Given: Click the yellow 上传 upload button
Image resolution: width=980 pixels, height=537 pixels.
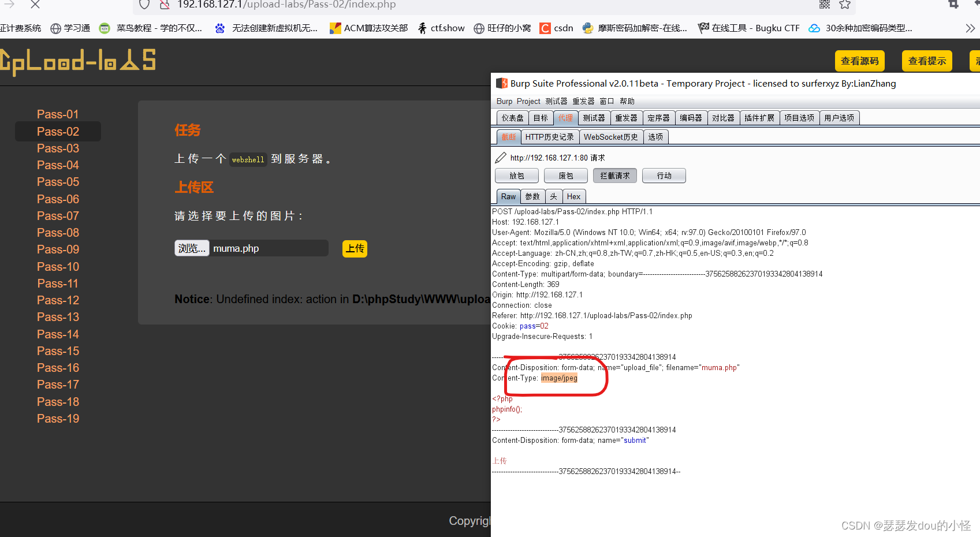Looking at the screenshot, I should click(355, 248).
